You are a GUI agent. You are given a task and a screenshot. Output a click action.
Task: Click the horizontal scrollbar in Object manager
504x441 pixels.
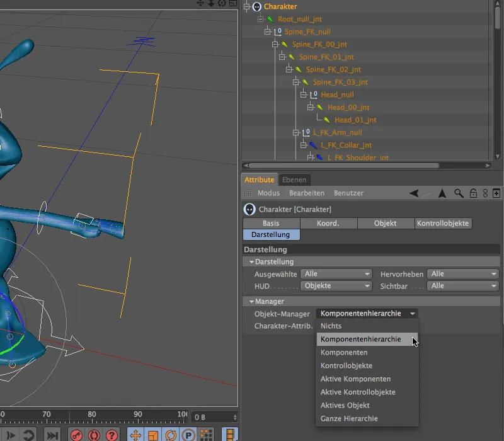pos(343,166)
